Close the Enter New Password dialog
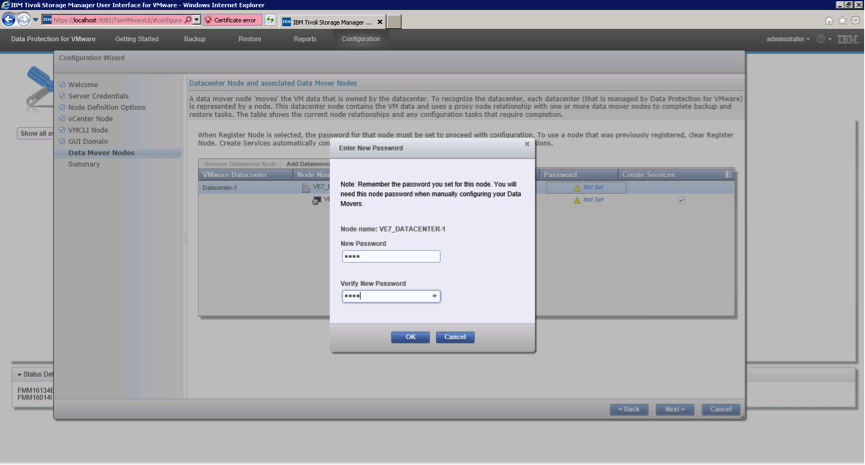The image size is (865, 465). pos(527,145)
